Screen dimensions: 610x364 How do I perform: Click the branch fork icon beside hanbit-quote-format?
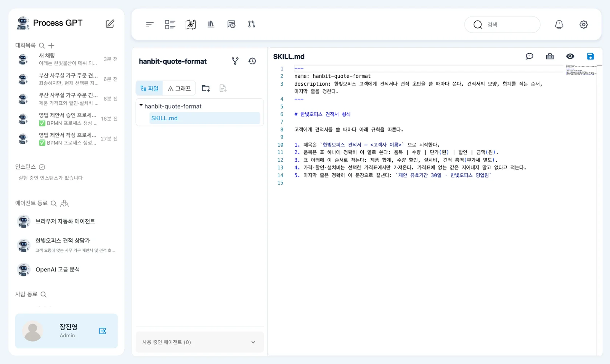235,61
